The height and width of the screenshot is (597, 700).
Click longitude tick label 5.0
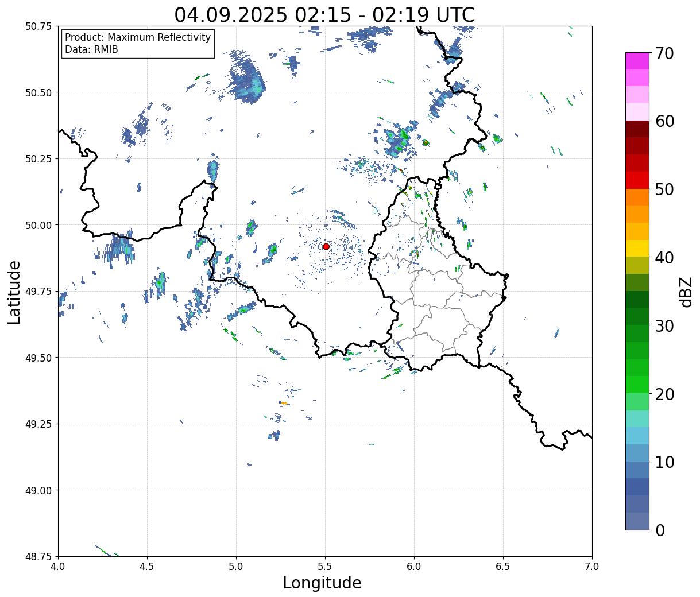click(x=236, y=567)
